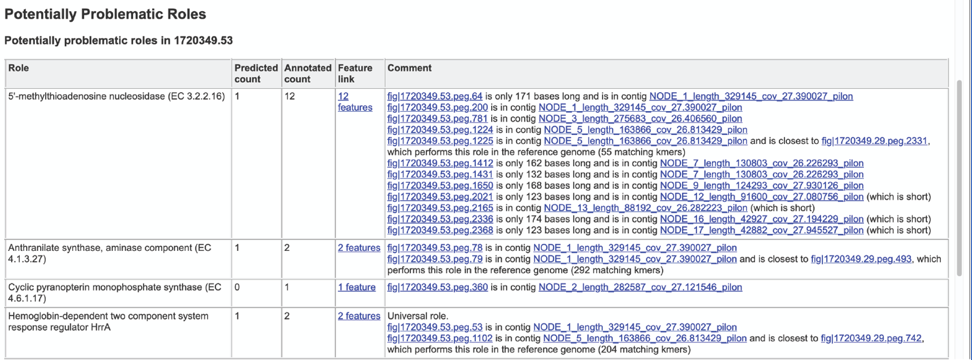The height and width of the screenshot is (360, 972).
Task: Open the "1 feature" link
Action: (x=356, y=288)
